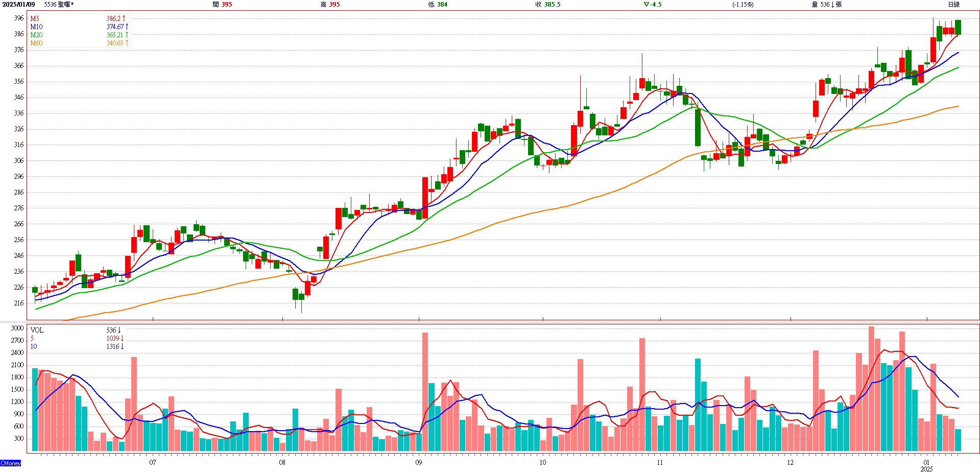Click the opening price 開 395
Screen dimensions: 980x472
pyautogui.click(x=222, y=5)
